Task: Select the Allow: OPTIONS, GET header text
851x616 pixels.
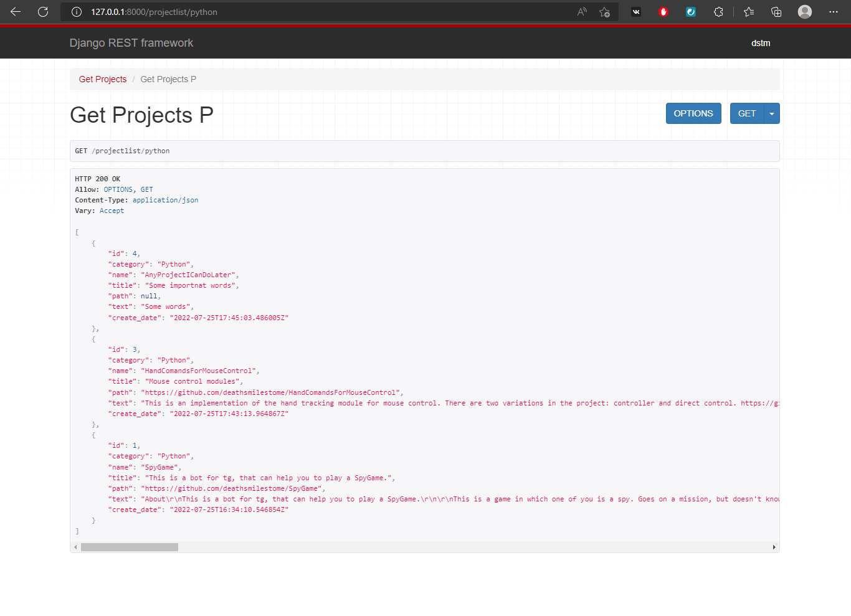Action: [114, 189]
